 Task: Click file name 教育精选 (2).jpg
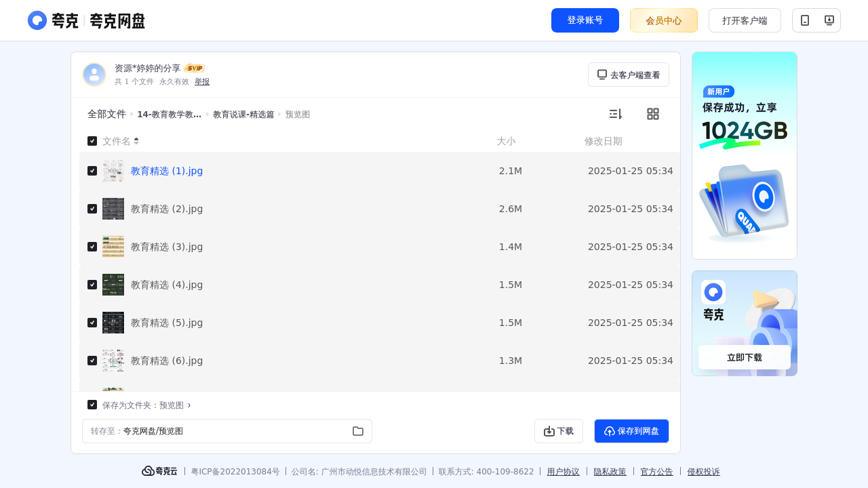tap(167, 209)
